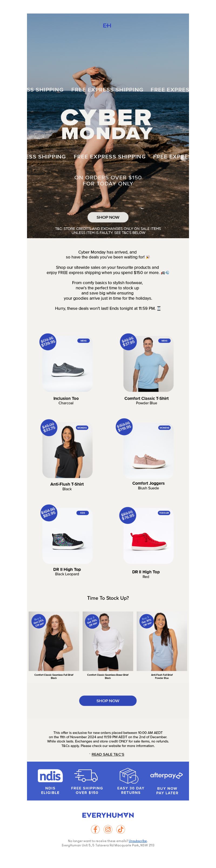216x868 pixels.
Task: Click the EH logo at top
Action: pos(107,26)
